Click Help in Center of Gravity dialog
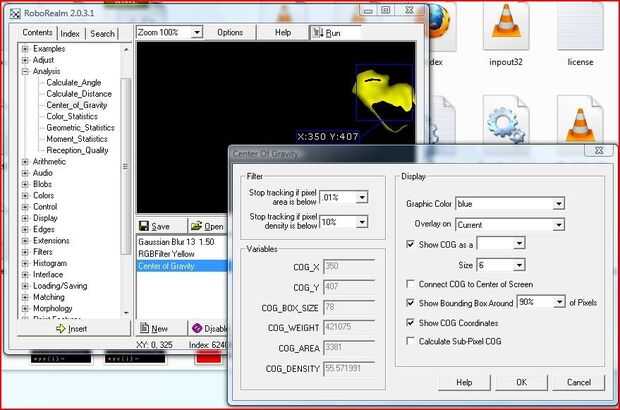The image size is (620, 410). (464, 382)
